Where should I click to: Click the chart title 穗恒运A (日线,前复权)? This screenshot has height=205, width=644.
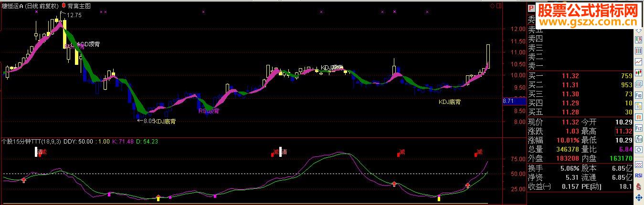30,6
